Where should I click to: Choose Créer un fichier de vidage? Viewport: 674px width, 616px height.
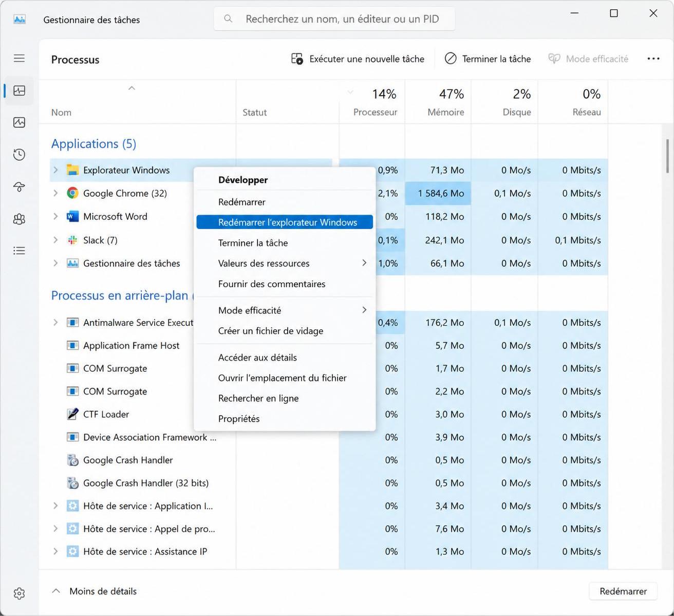point(285,331)
